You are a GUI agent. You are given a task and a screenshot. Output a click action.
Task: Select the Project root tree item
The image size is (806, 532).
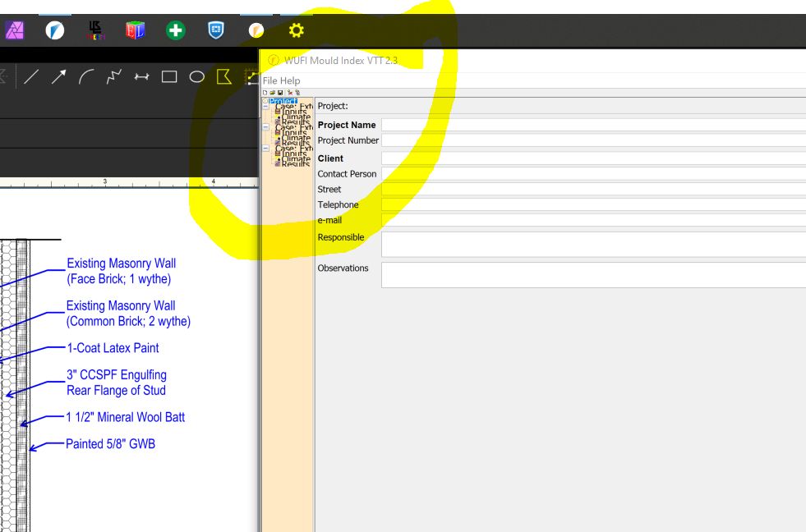pyautogui.click(x=284, y=101)
